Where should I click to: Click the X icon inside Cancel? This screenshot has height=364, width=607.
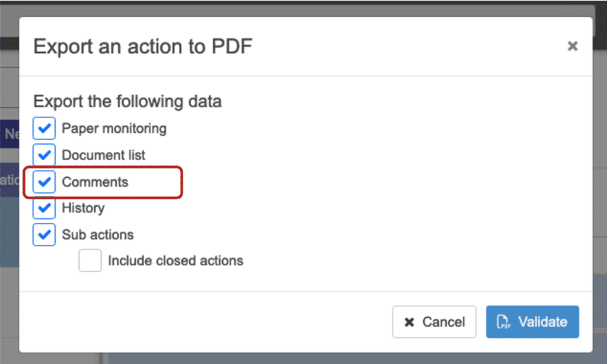click(409, 323)
